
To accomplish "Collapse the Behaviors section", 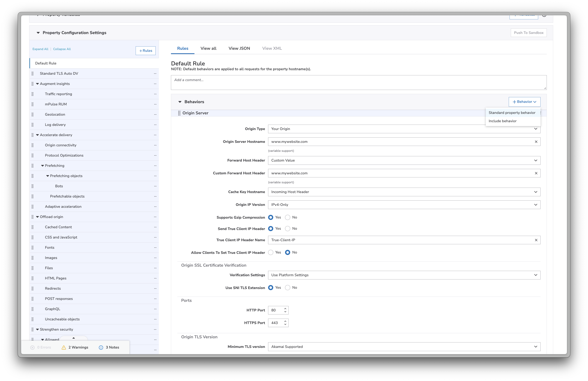I will pyautogui.click(x=180, y=102).
